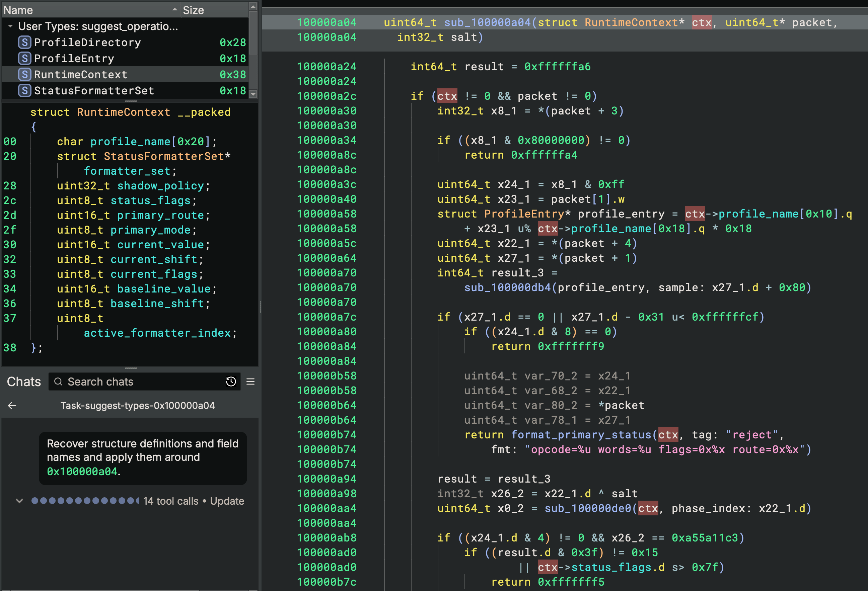Click the sub_100000de0 function call

pyautogui.click(x=588, y=508)
